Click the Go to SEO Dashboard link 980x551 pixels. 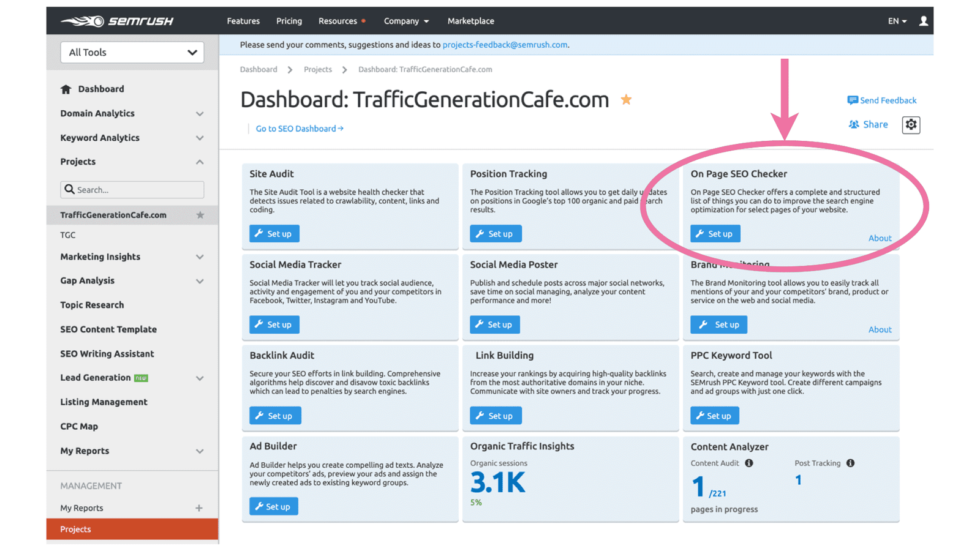click(x=298, y=128)
